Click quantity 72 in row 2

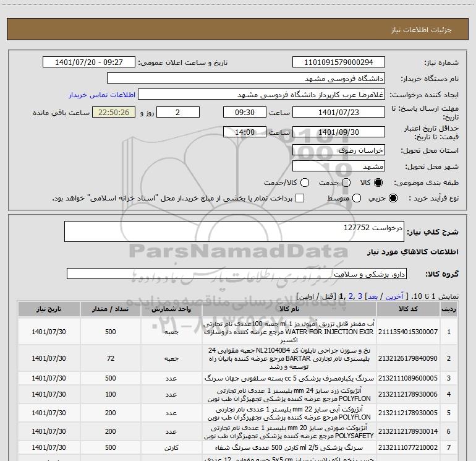[111, 358]
